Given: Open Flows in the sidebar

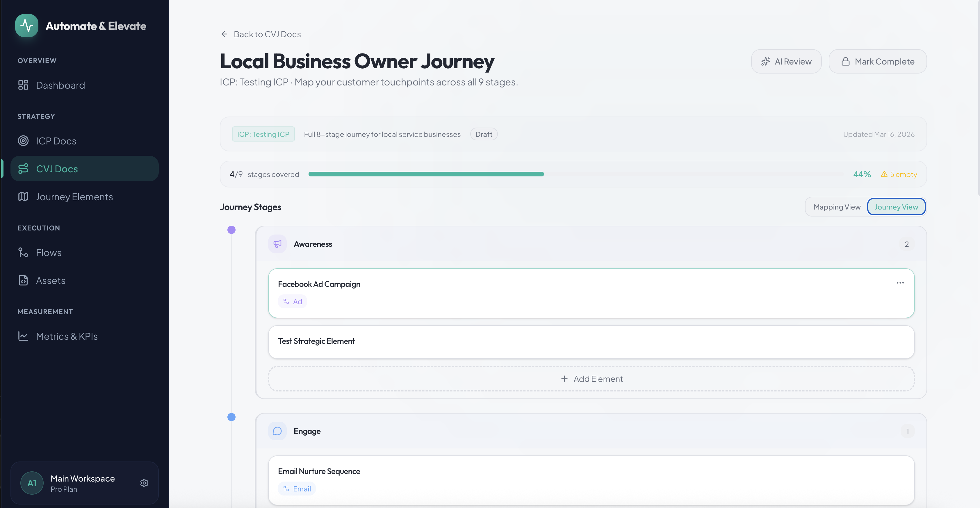Looking at the screenshot, I should (x=84, y=253).
